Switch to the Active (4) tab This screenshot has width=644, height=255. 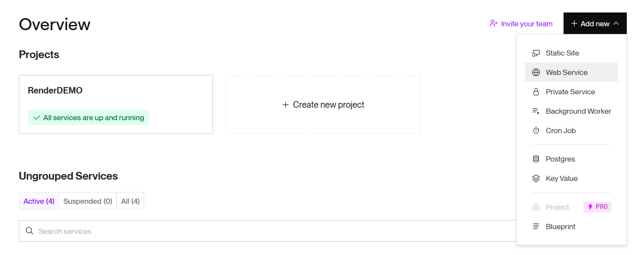point(39,201)
